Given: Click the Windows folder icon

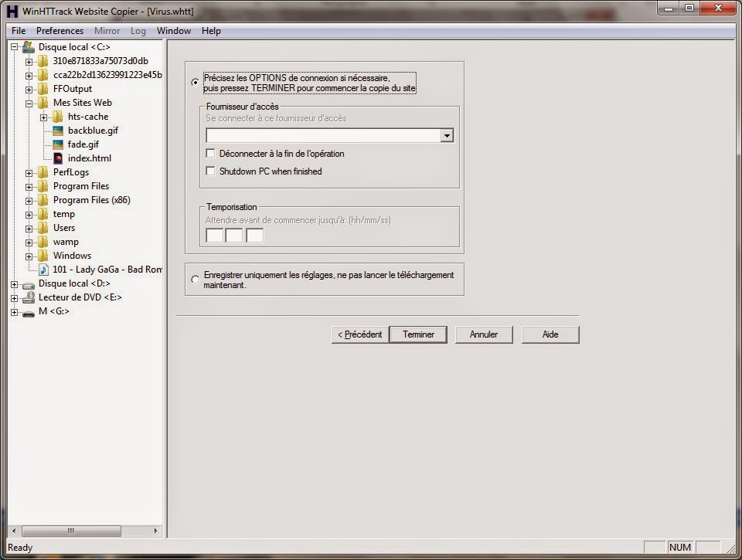Looking at the screenshot, I should [x=43, y=256].
